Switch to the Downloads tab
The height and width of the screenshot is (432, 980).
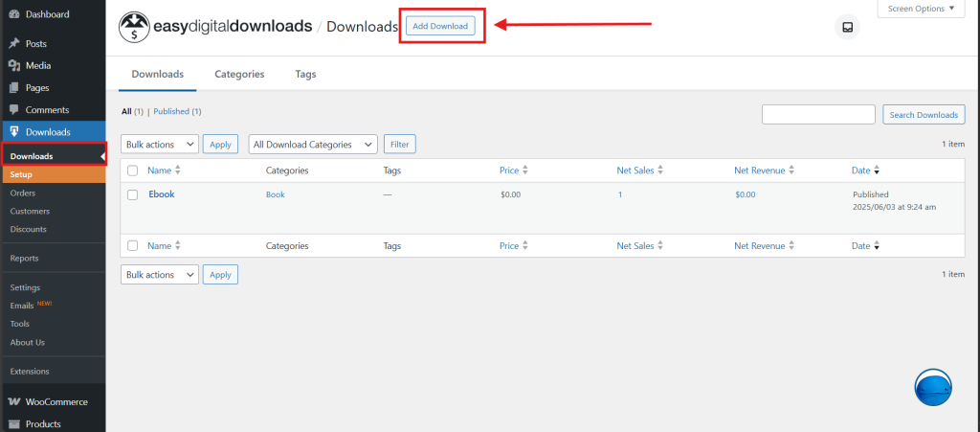(158, 74)
